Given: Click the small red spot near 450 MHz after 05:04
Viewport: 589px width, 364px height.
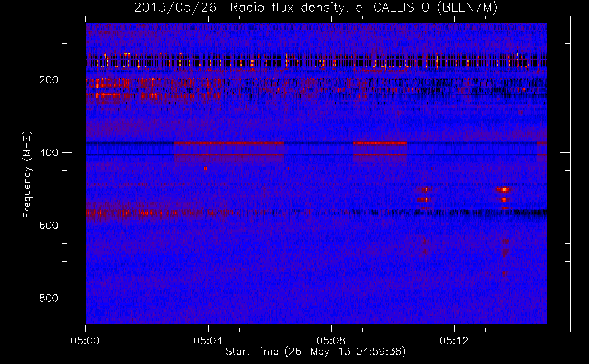Looking at the screenshot, I should (206, 169).
